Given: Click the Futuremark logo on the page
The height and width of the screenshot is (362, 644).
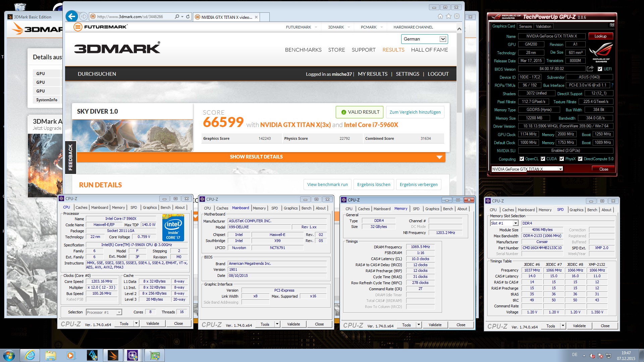Looking at the screenshot, I should point(101,27).
